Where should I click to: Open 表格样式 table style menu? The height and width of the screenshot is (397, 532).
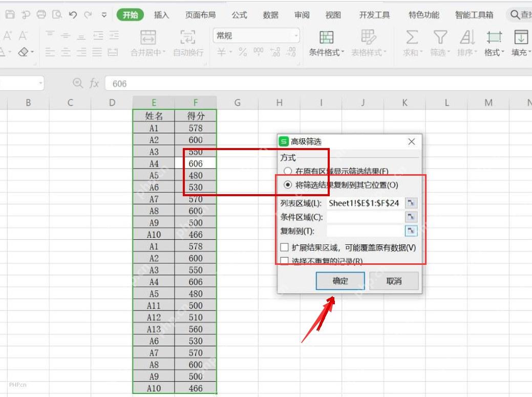(x=369, y=43)
